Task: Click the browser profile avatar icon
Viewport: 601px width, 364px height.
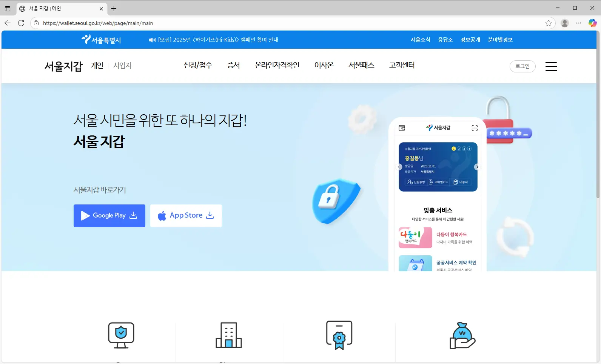Action: click(x=564, y=23)
